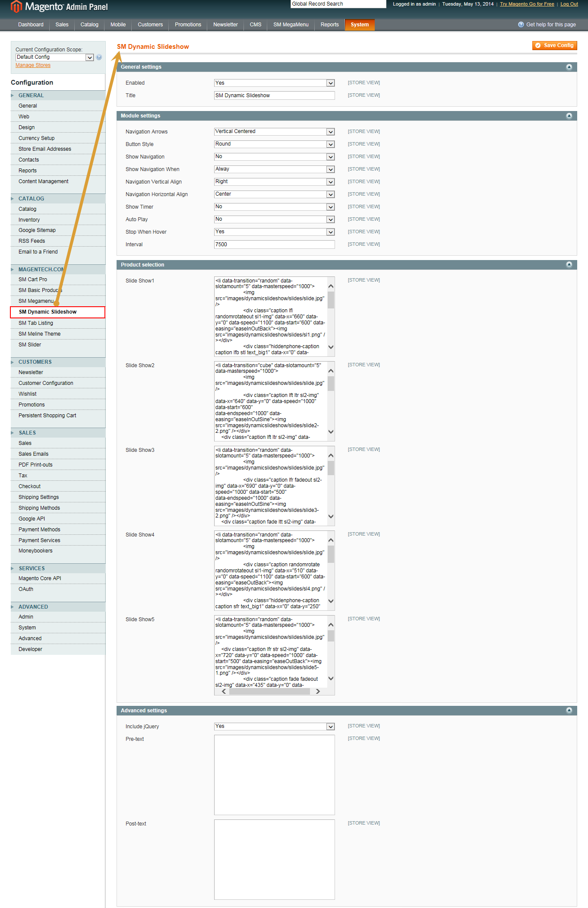
Task: Open the Navigation Horizontal Align dropdown
Action: coord(274,194)
